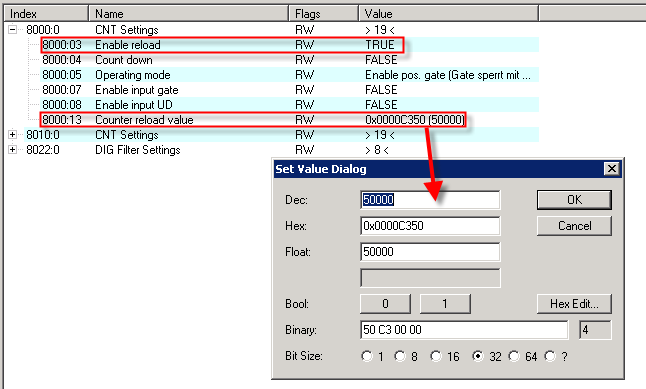Select the 8010:0 CNT Settings row
This screenshot has width=646, height=389.
[x=281, y=135]
